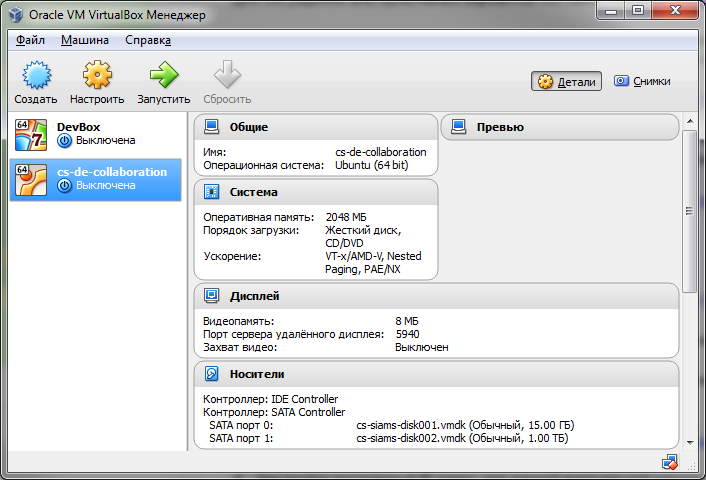Image resolution: width=706 pixels, height=480 pixels.
Task: Click the 'Порядок загрузки:' label
Action: 251,230
